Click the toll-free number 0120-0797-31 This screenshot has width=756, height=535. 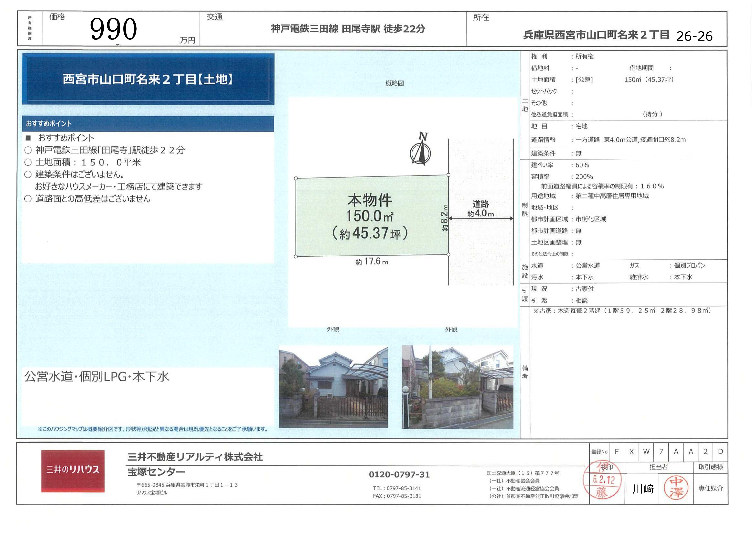point(399,474)
